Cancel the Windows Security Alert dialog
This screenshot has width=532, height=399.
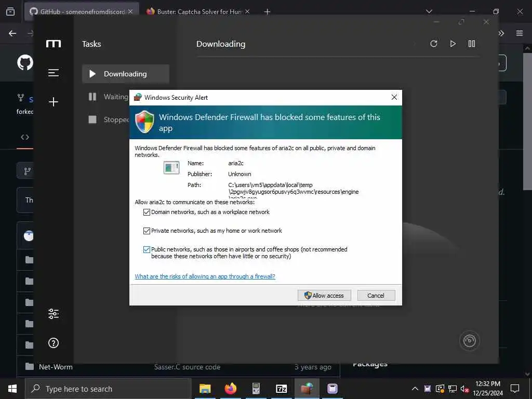tap(376, 296)
